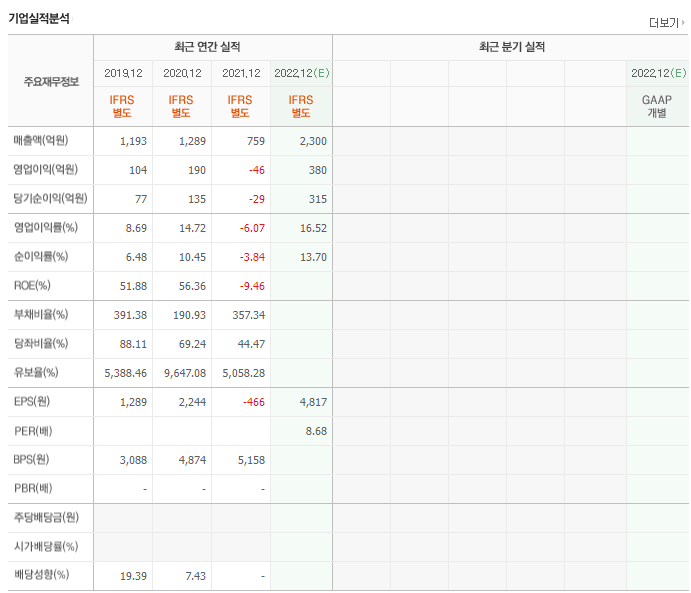Click the 영업이익(억원) row label

click(46, 169)
